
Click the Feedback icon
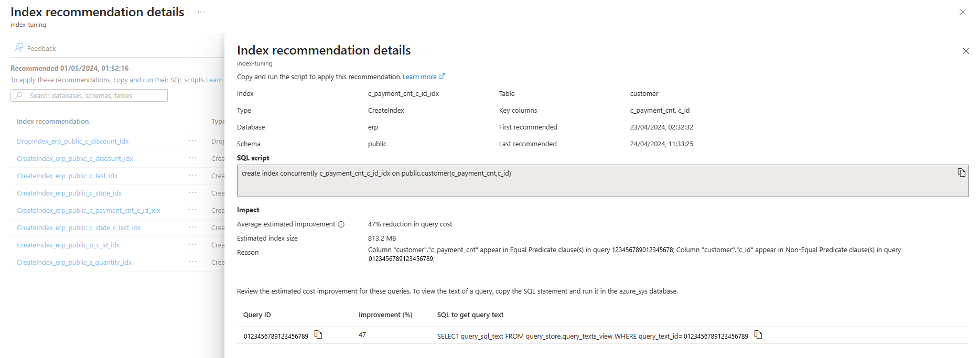point(19,48)
